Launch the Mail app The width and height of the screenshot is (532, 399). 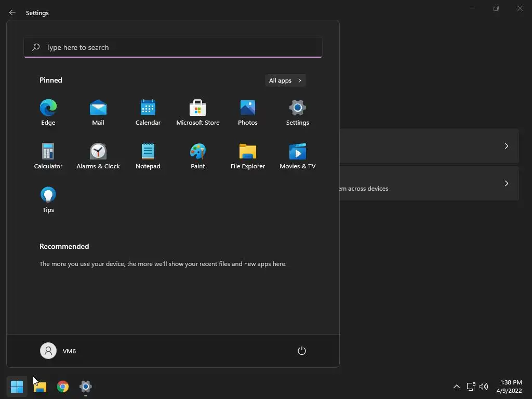[x=98, y=112]
